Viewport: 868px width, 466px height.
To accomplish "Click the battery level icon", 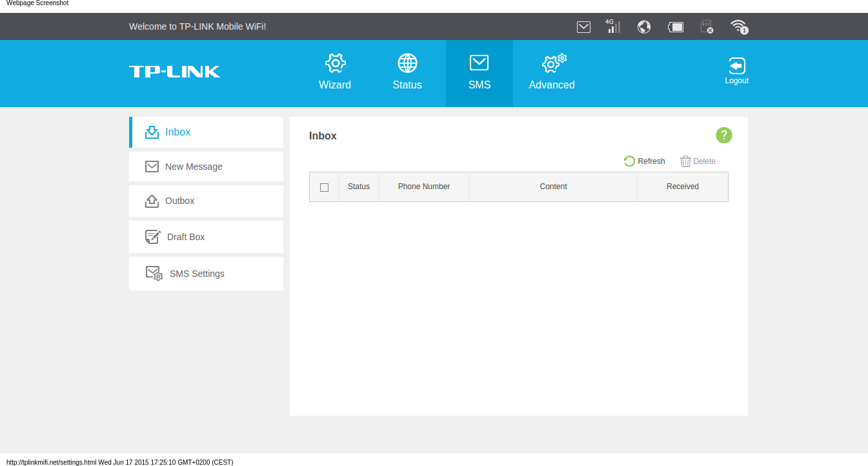I will 676,27.
